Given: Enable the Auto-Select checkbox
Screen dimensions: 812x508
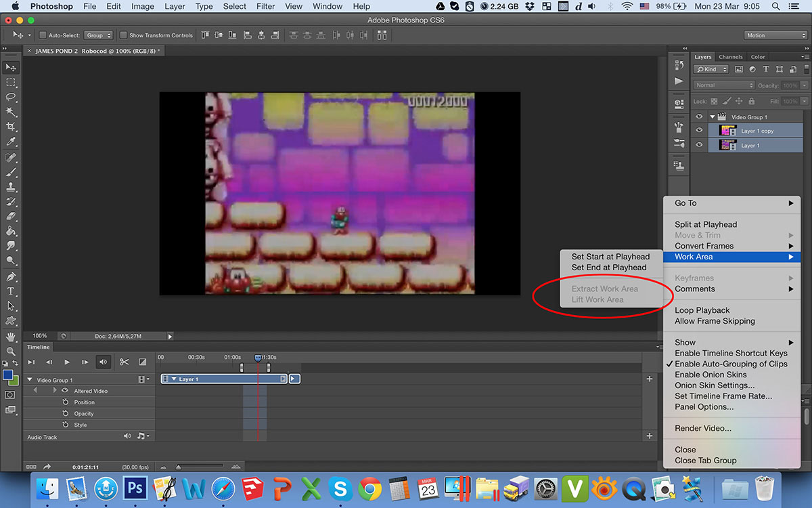Looking at the screenshot, I should (43, 35).
